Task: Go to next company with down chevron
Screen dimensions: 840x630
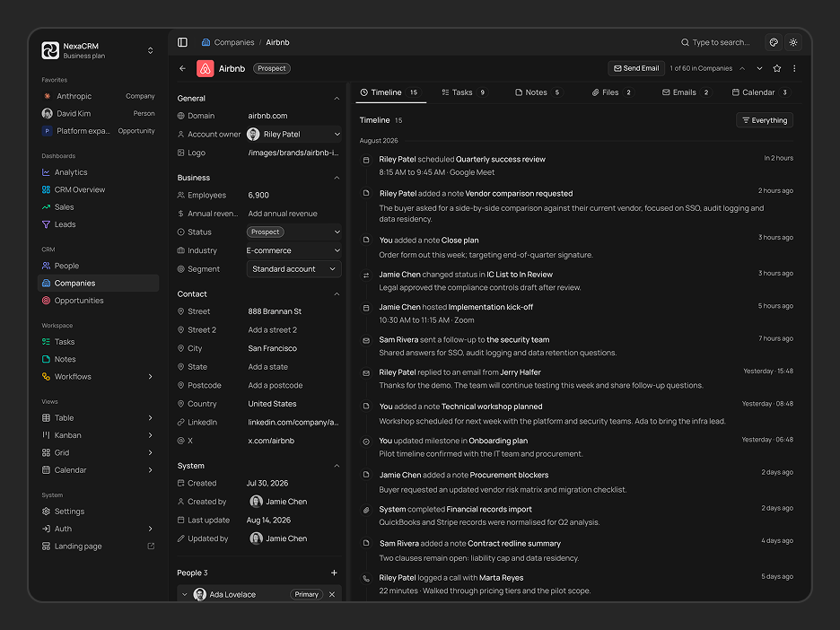Action: point(759,68)
